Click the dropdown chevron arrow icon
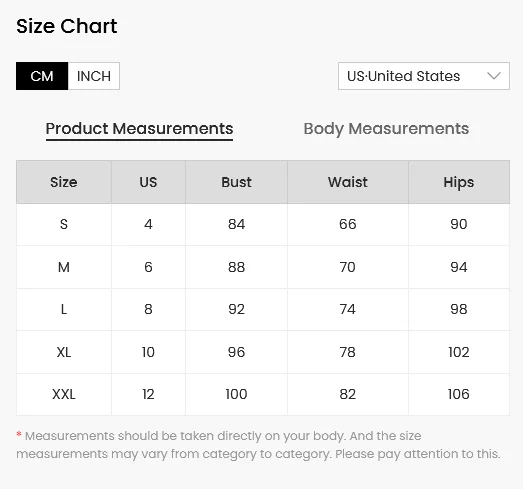The image size is (523, 489). pos(494,76)
